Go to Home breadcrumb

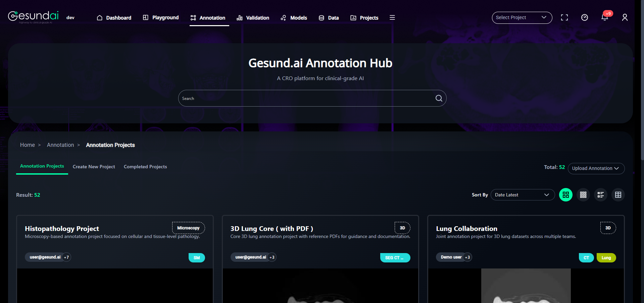[28, 145]
